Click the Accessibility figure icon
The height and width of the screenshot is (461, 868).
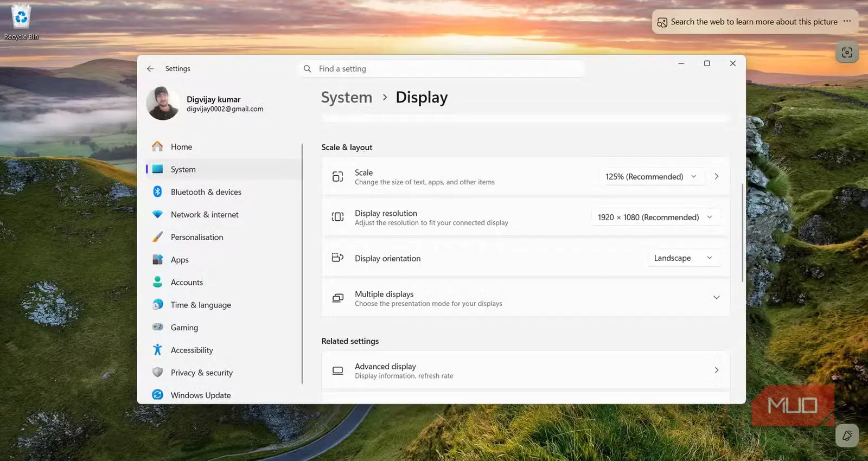pyautogui.click(x=157, y=350)
